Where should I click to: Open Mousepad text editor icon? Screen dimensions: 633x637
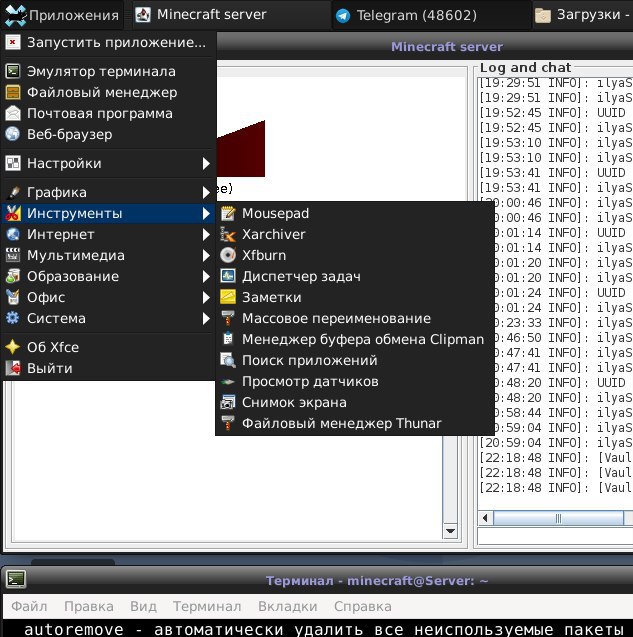228,213
